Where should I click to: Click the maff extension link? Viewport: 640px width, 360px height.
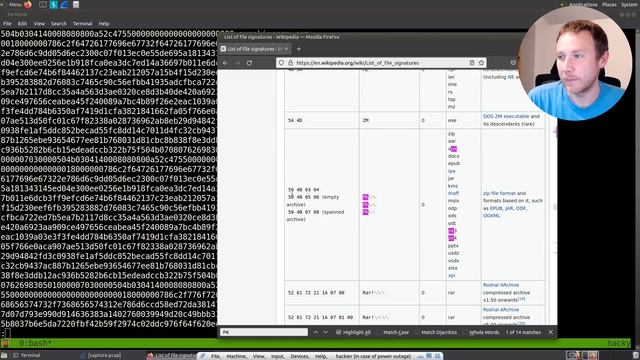coord(453,193)
